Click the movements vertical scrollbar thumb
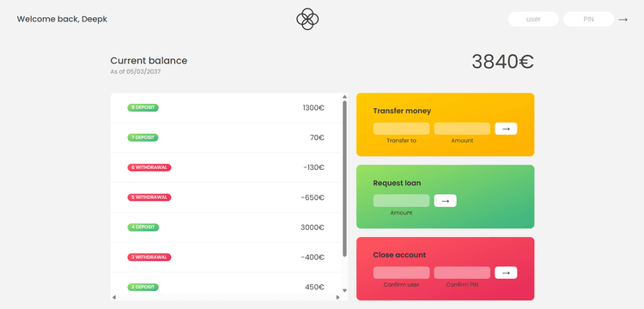This screenshot has width=644, height=309. coord(344,179)
